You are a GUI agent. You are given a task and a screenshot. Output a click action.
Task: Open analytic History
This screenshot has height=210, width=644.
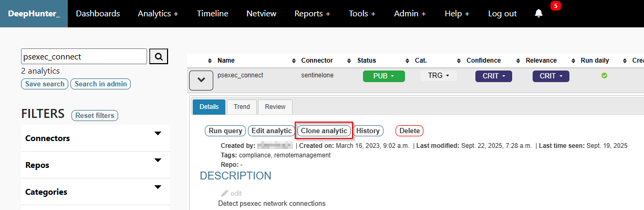point(368,131)
